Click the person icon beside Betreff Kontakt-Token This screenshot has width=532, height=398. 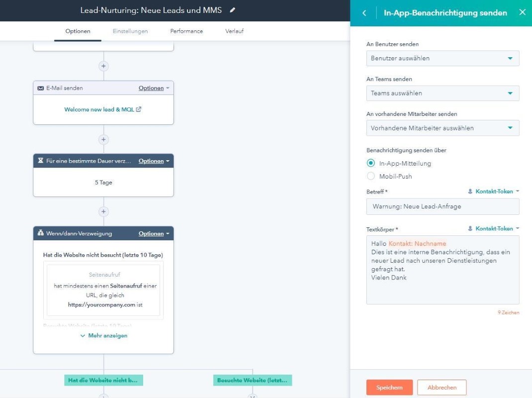tap(470, 191)
